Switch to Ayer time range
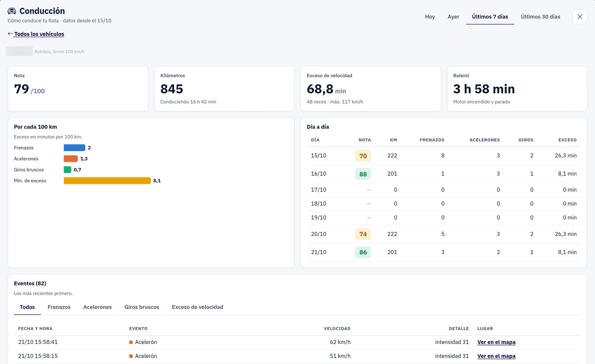The width and height of the screenshot is (595, 364). [453, 17]
